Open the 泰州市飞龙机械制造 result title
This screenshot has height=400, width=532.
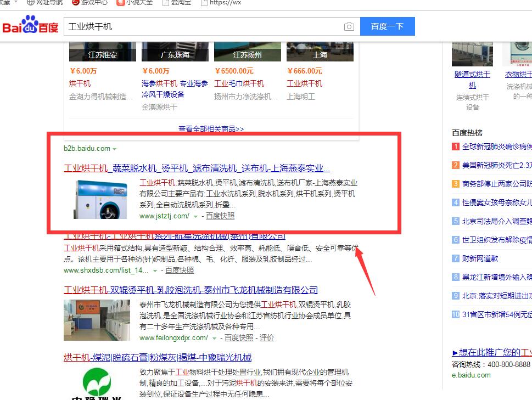point(191,290)
